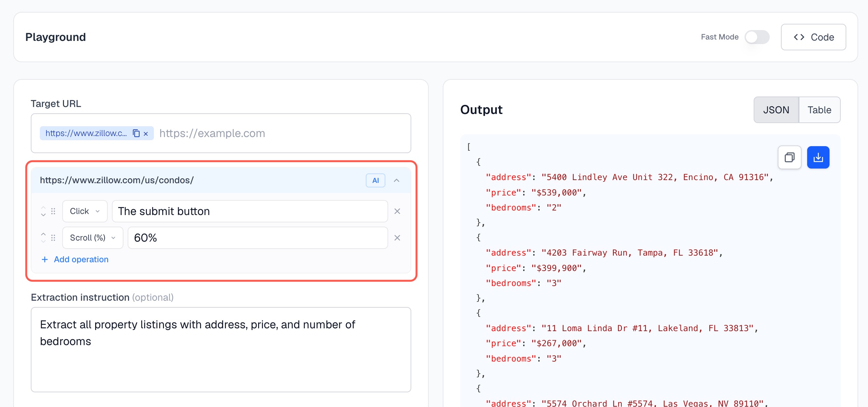The image size is (868, 407).
Task: Copy the zillow URL chip icon
Action: click(x=136, y=133)
